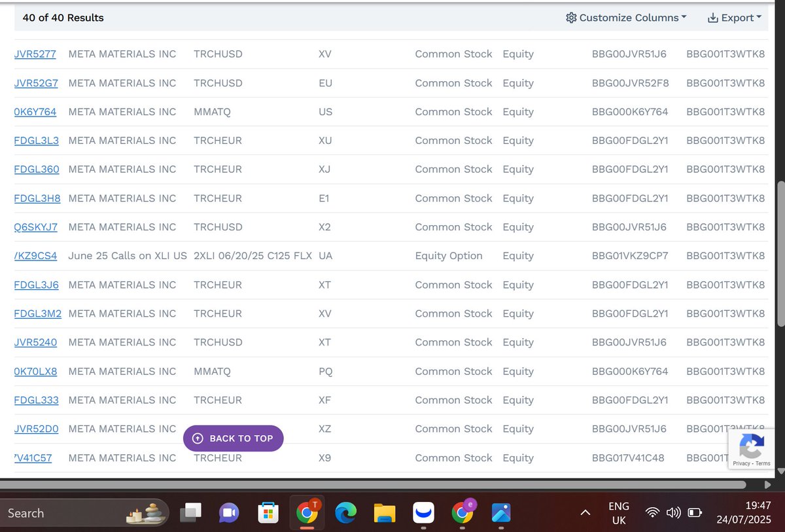Viewport: 785px width, 532px height.
Task: Click the volume speaker tray icon
Action: tap(673, 512)
